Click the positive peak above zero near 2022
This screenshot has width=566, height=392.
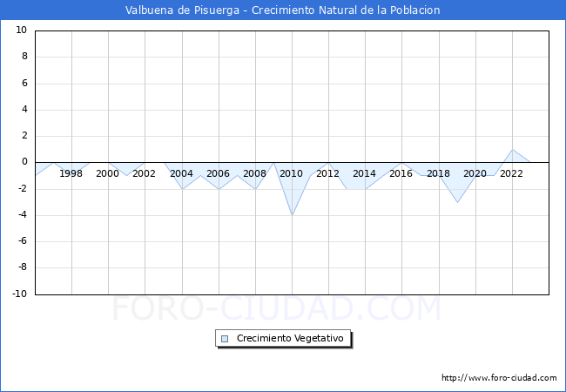point(512,150)
